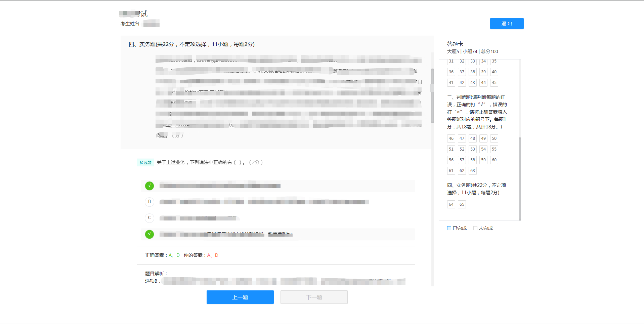Go to true/false question 48
Screen dimensions: 644x324
[473, 138]
